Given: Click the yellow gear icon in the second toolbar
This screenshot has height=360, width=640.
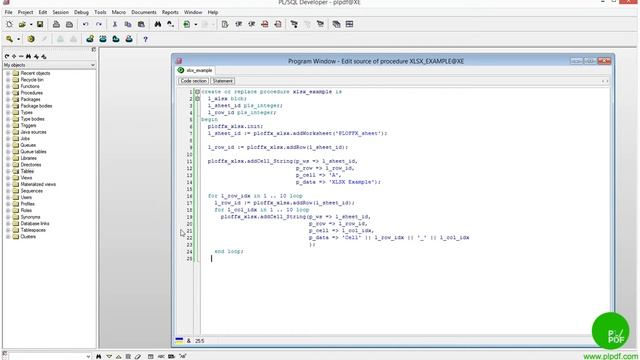Looking at the screenshot, I should [x=31, y=39].
